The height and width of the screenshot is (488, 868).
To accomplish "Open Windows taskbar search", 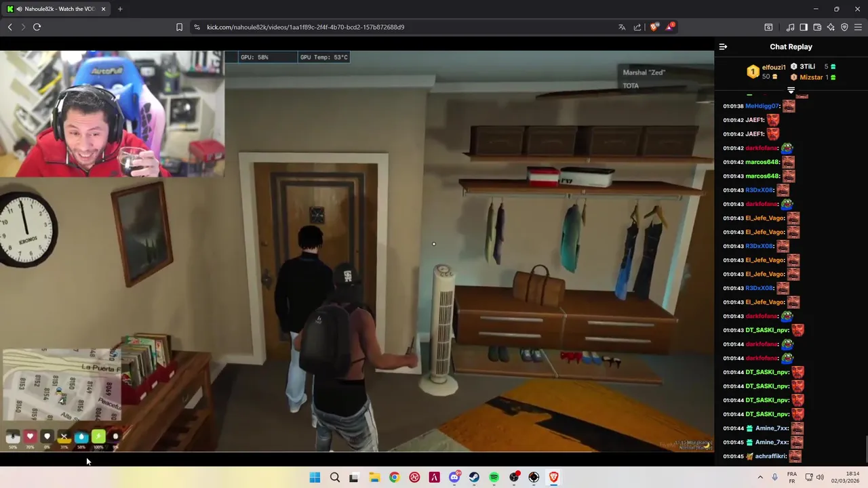I will [335, 477].
